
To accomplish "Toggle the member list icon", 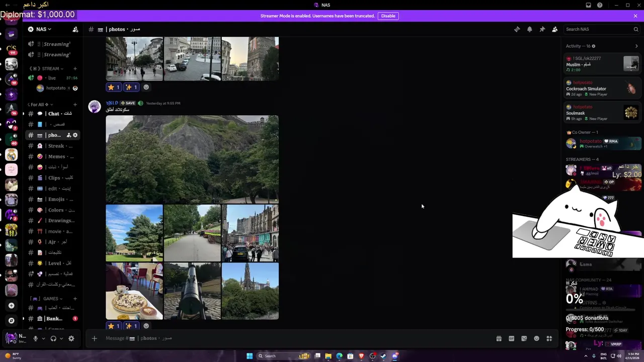I will pyautogui.click(x=554, y=29).
